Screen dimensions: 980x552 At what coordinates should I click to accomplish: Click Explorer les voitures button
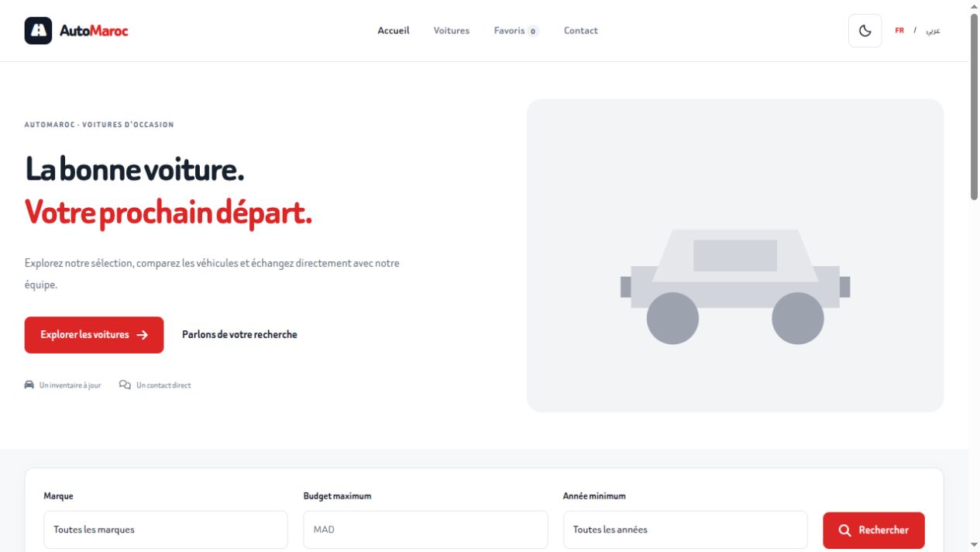pyautogui.click(x=94, y=335)
